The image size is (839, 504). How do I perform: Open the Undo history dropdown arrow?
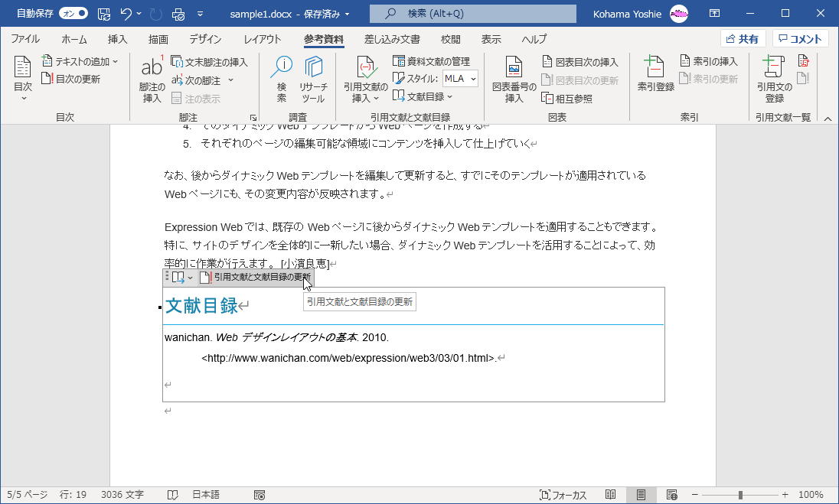[x=139, y=14]
